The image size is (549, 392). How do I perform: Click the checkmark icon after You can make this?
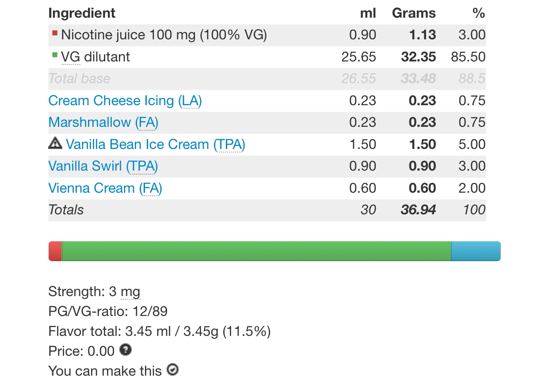point(173,369)
